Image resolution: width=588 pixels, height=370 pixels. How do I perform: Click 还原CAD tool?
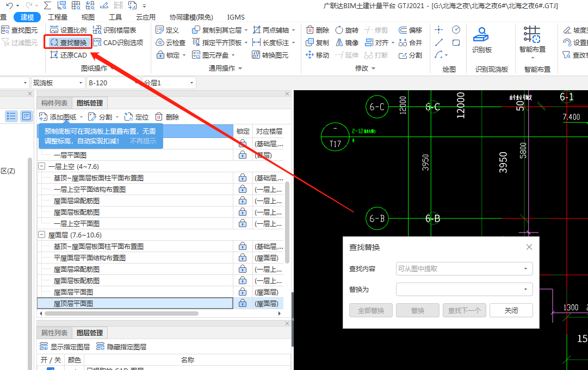point(68,55)
